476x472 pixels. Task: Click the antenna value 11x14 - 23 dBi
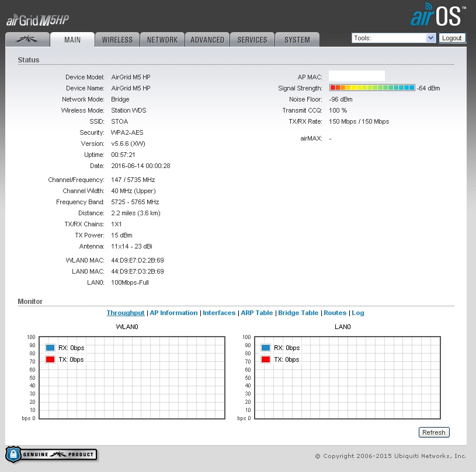click(x=132, y=246)
